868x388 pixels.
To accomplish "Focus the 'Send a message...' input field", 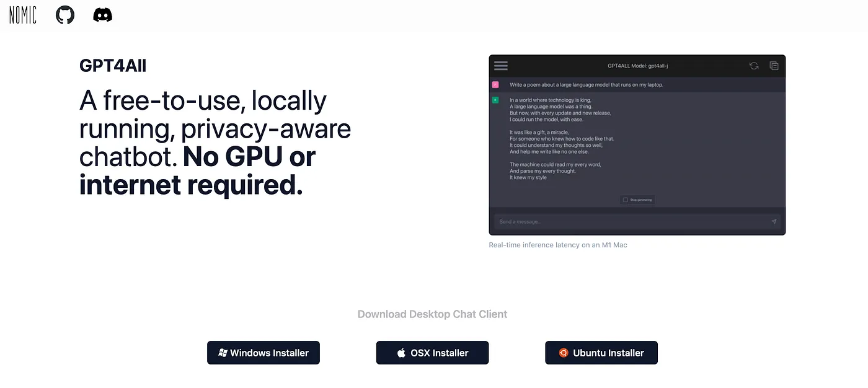I will tap(637, 221).
